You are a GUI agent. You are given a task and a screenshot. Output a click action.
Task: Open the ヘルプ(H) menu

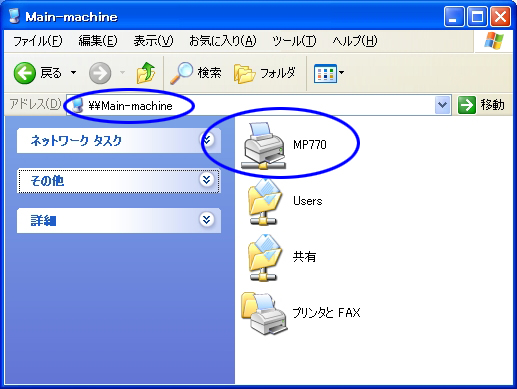pyautogui.click(x=355, y=41)
